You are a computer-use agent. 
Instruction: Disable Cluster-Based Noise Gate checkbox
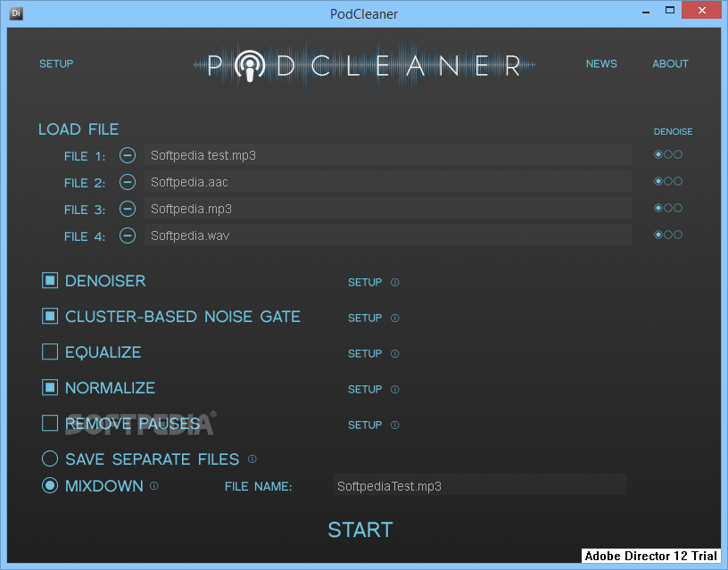50,316
